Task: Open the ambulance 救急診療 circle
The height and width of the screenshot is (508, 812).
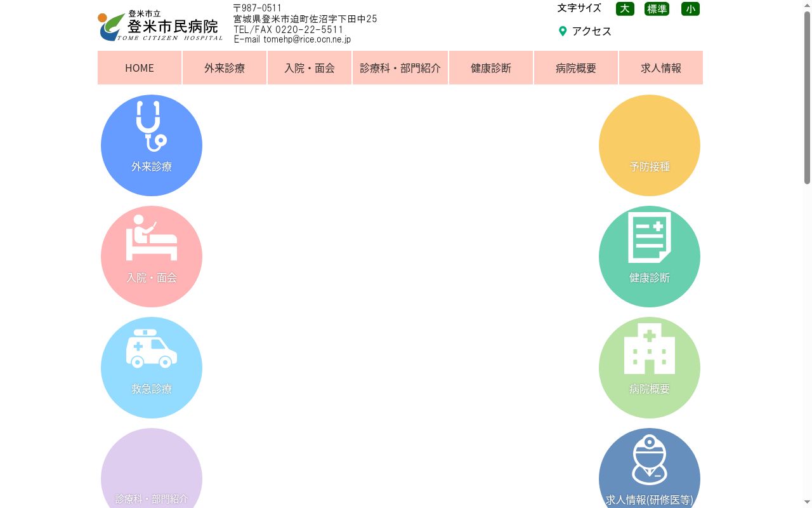Action: (152, 368)
